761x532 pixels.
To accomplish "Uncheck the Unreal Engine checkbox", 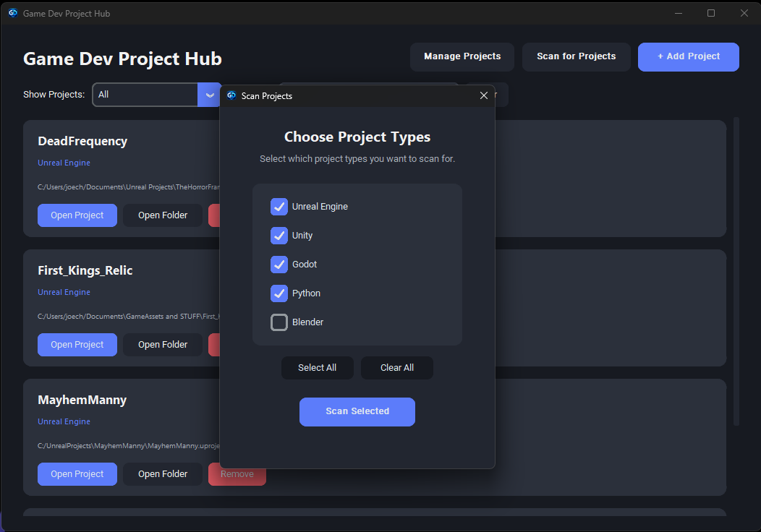I will [279, 207].
